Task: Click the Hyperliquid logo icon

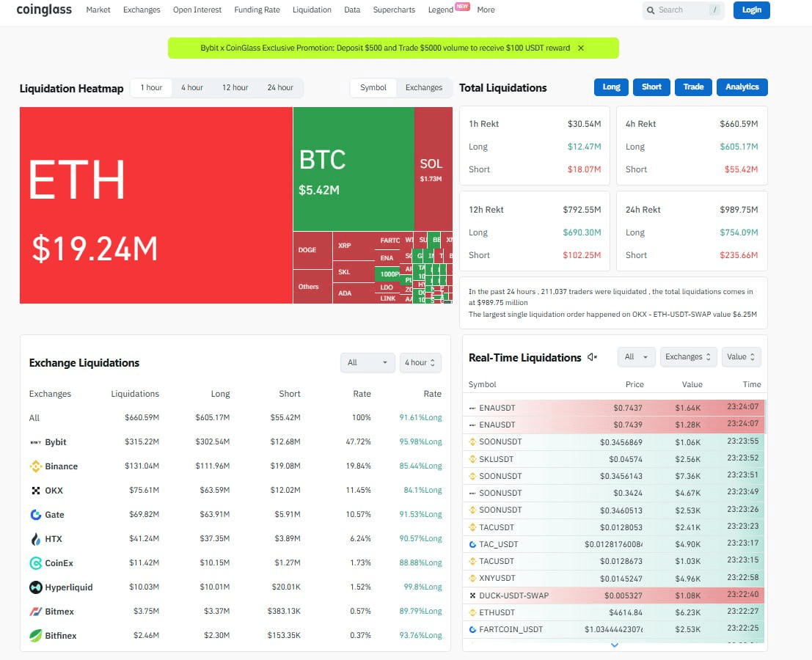Action: (x=36, y=587)
